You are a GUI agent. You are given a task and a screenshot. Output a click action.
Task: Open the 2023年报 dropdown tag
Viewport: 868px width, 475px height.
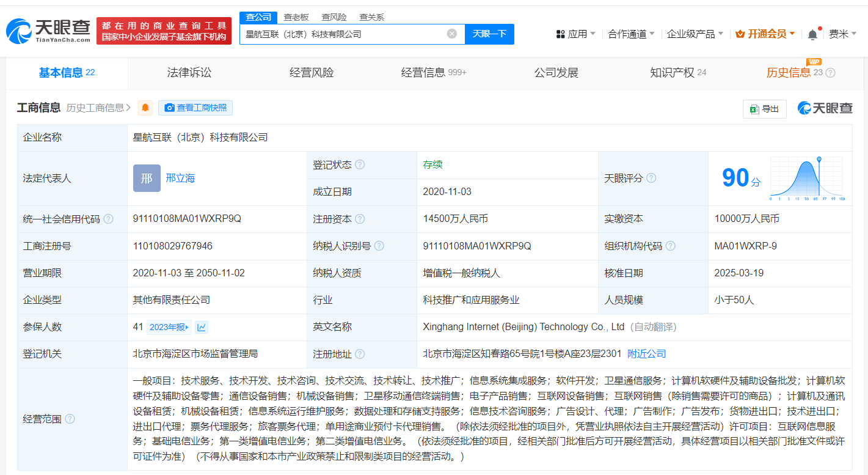pos(169,328)
